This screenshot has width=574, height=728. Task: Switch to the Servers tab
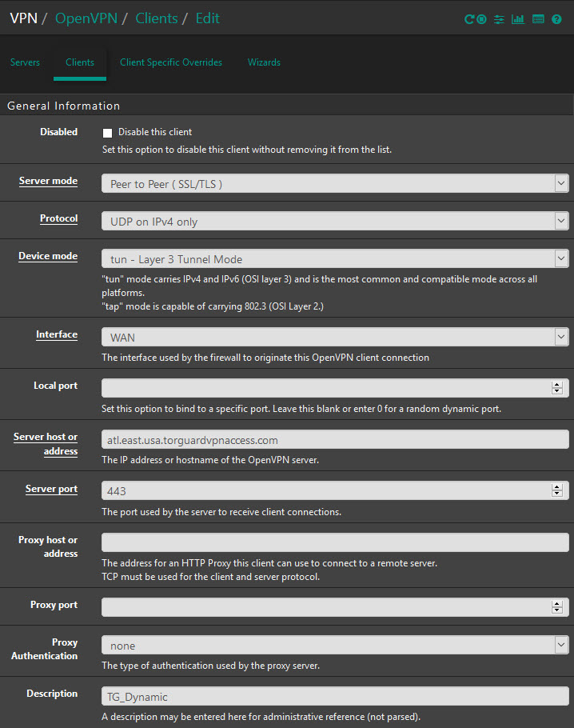[x=25, y=62]
